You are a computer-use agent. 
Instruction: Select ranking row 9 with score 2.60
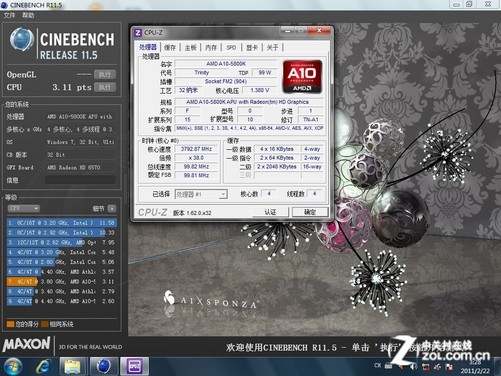pyautogui.click(x=62, y=301)
